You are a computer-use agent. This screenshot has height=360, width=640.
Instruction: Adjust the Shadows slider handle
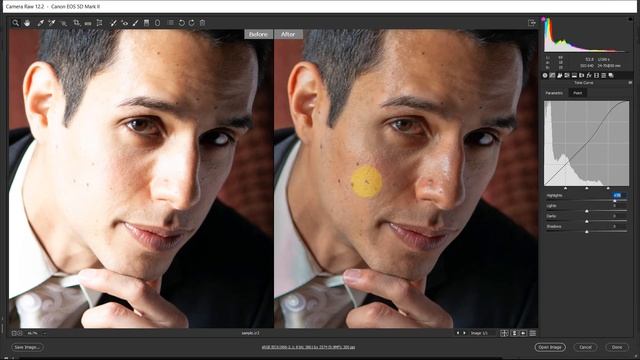[x=587, y=231]
